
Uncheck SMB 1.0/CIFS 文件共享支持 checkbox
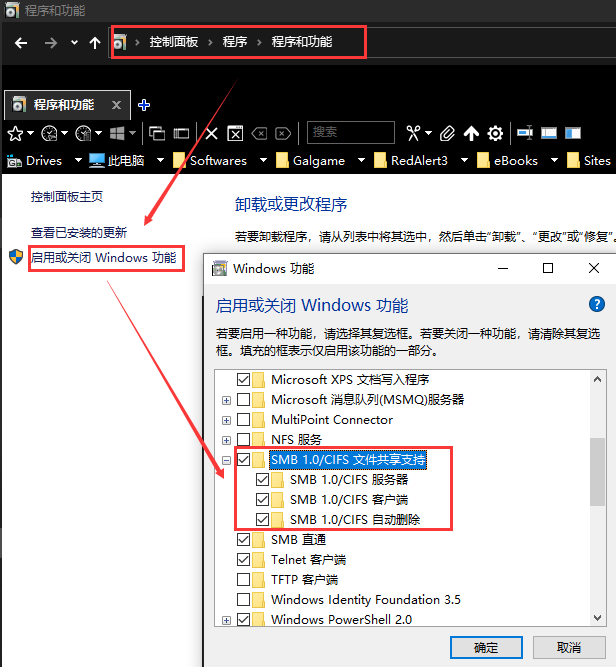(243, 459)
